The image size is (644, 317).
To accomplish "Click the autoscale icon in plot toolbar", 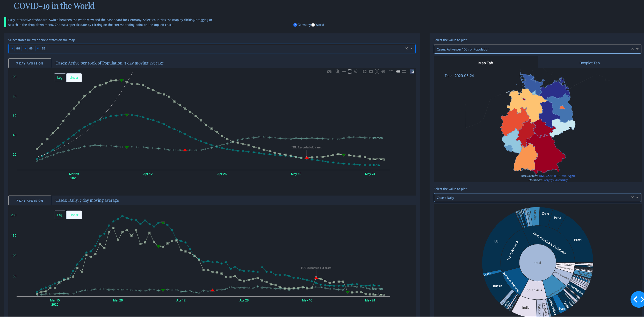I will click(x=377, y=71).
